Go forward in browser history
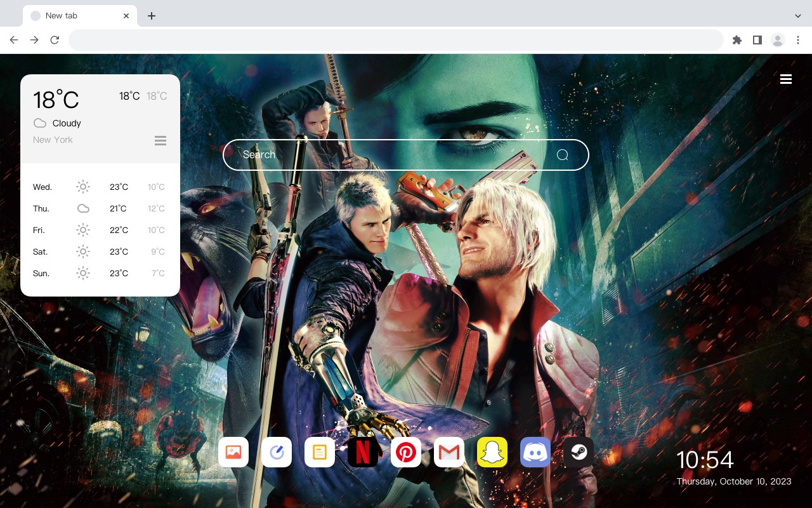This screenshot has width=812, height=508. pyautogui.click(x=34, y=40)
